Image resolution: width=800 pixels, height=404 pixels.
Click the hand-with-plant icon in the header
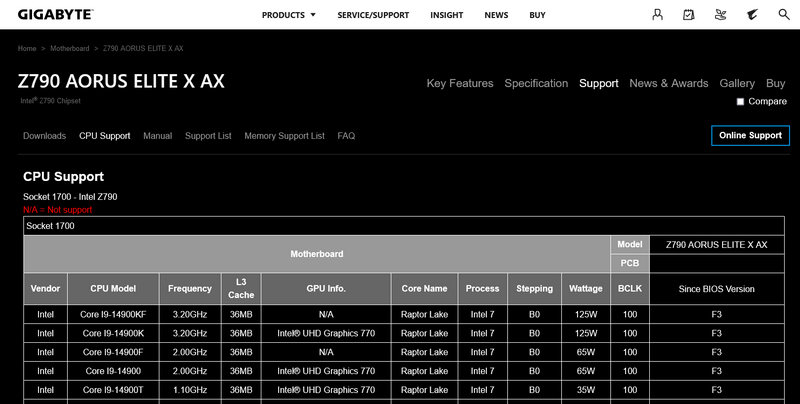pyautogui.click(x=720, y=14)
